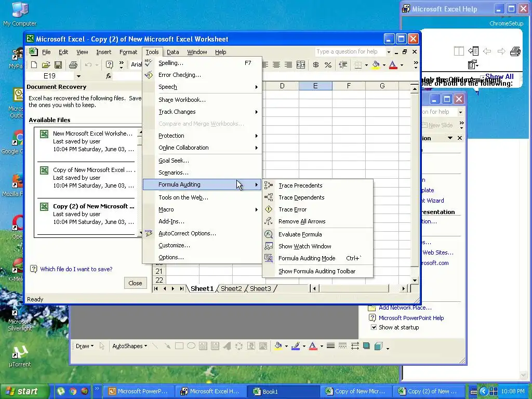The width and height of the screenshot is (532, 399).
Task: Click in 'Type a question for help' box
Action: (350, 51)
